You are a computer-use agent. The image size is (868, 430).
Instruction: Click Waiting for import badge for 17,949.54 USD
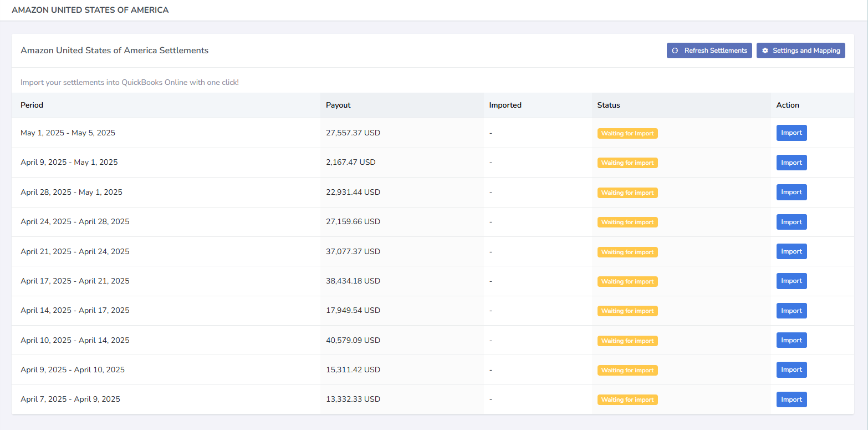point(627,311)
